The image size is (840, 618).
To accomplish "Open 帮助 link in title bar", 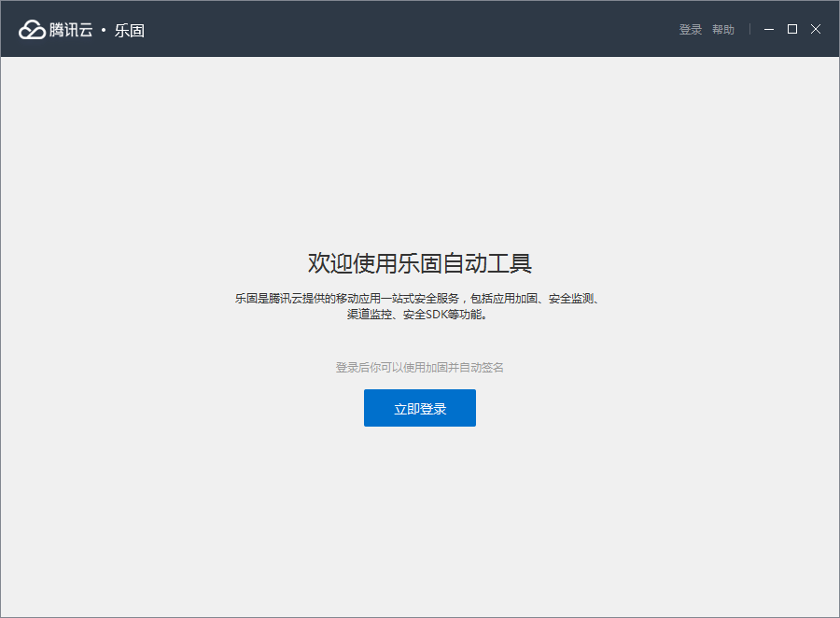I will coord(722,30).
